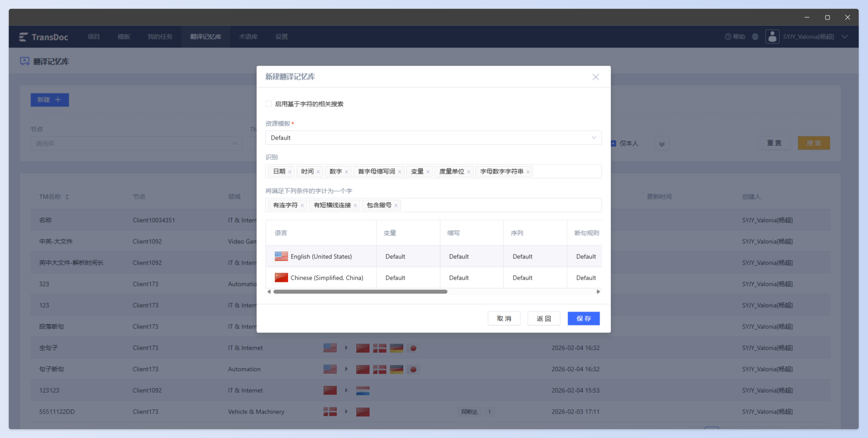The width and height of the screenshot is (868, 438).
Task: Click the 新建 + button
Action: [x=50, y=100]
